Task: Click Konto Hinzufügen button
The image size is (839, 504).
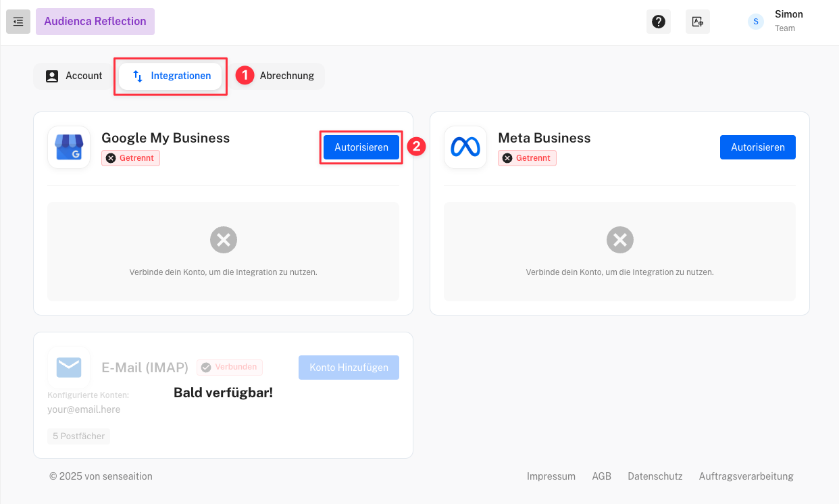Action: click(x=349, y=368)
